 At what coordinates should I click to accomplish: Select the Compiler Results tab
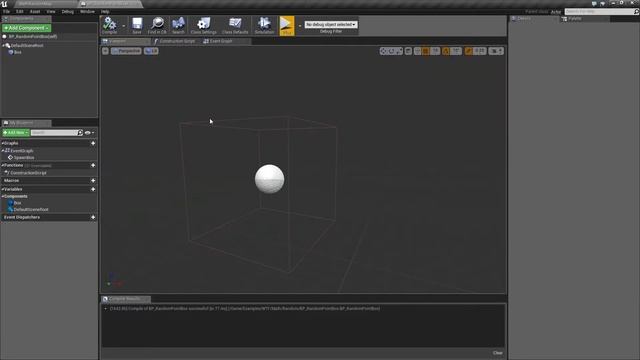pyautogui.click(x=126, y=299)
